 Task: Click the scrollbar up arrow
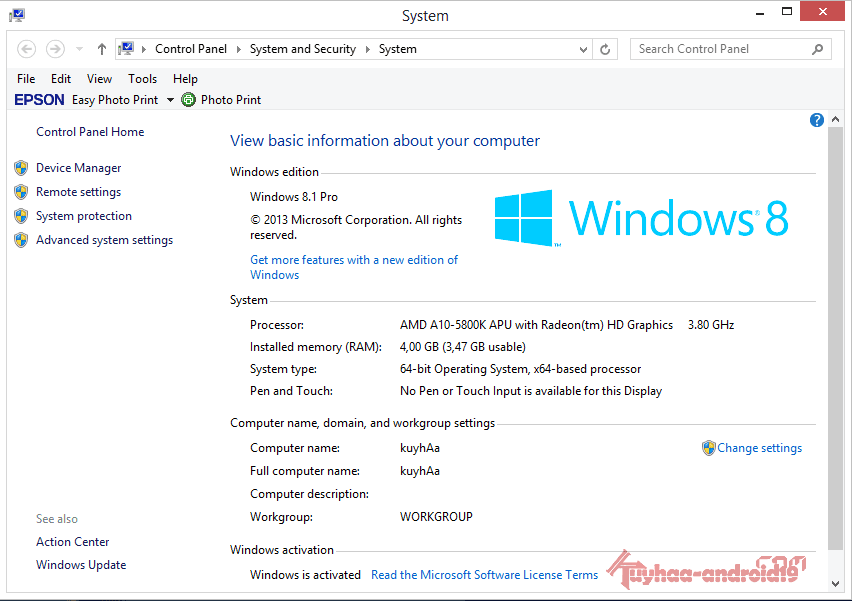point(836,119)
